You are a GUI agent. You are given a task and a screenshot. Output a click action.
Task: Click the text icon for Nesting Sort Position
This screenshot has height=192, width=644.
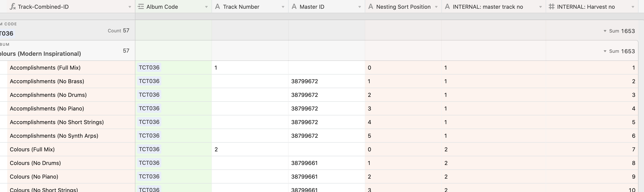[371, 7]
